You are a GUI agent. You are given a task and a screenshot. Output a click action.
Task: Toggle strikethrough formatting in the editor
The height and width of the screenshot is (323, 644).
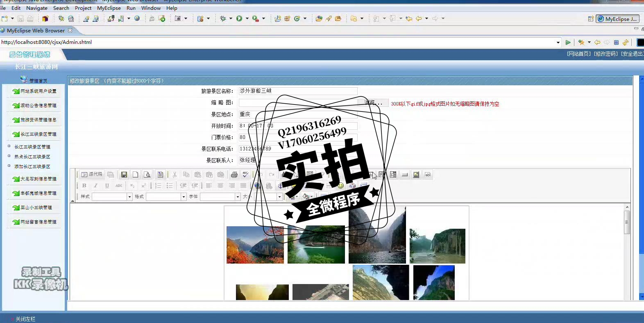coord(119,186)
